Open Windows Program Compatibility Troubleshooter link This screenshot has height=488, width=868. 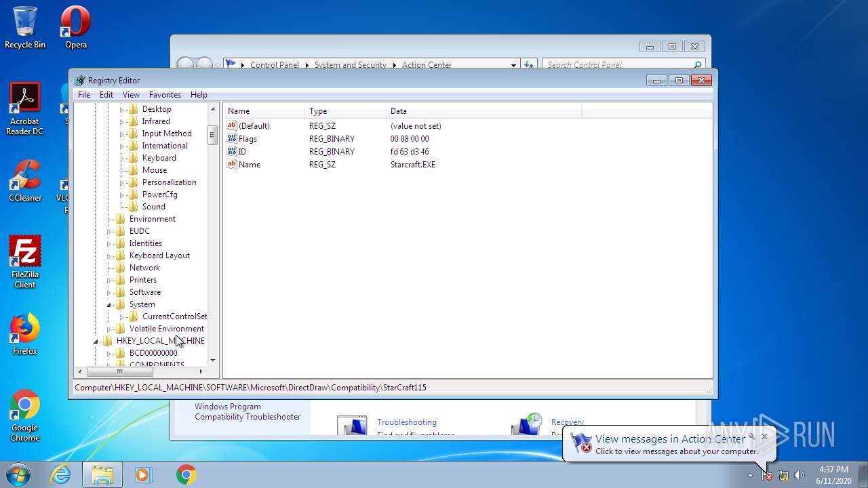(x=248, y=411)
